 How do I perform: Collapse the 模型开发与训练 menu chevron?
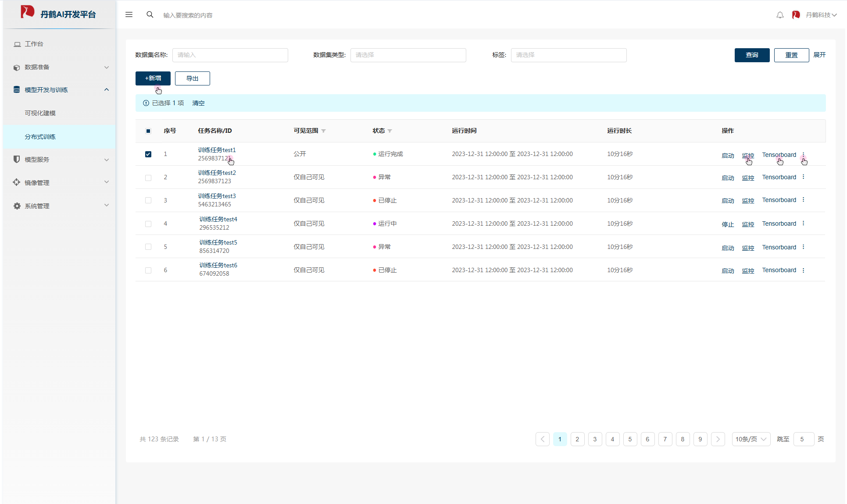107,89
